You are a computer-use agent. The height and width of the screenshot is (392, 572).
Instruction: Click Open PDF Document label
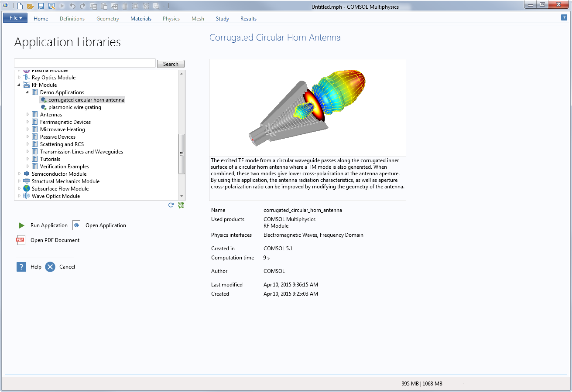coord(55,240)
